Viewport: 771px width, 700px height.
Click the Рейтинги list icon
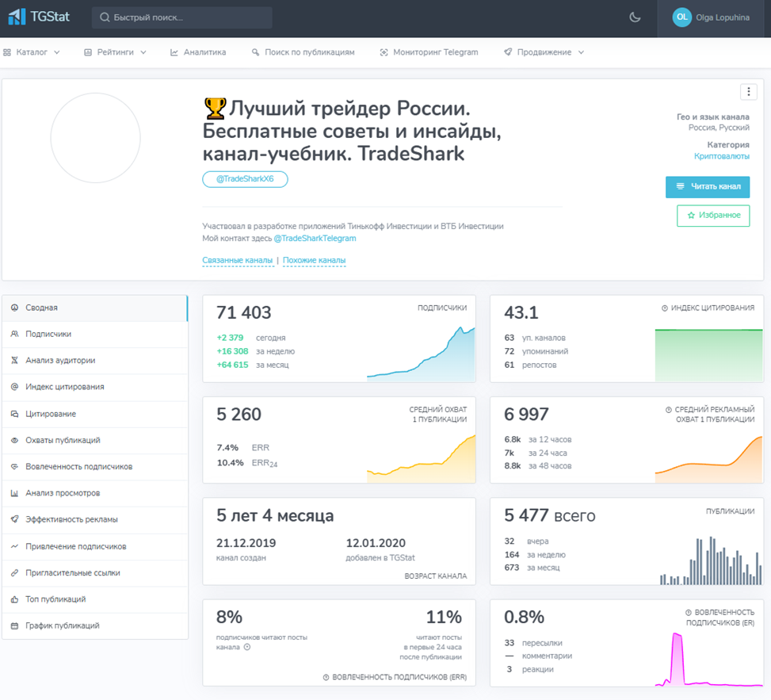87,52
